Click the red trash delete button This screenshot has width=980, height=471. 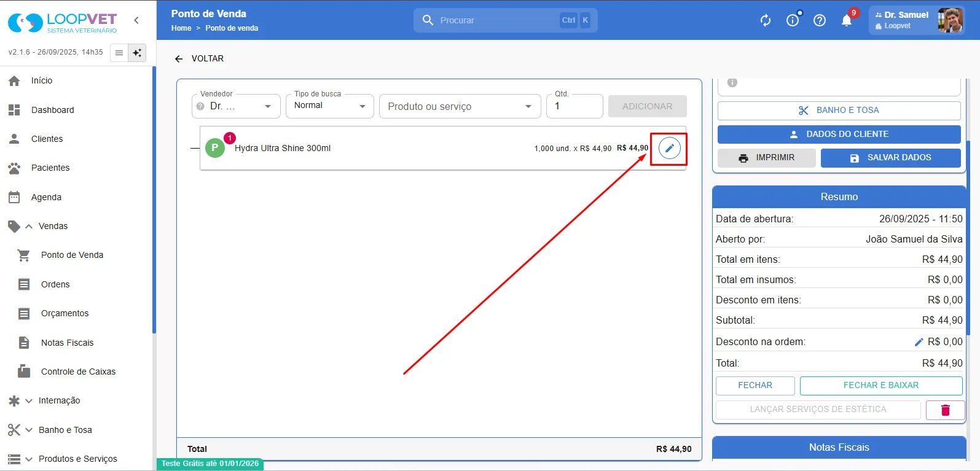[945, 410]
